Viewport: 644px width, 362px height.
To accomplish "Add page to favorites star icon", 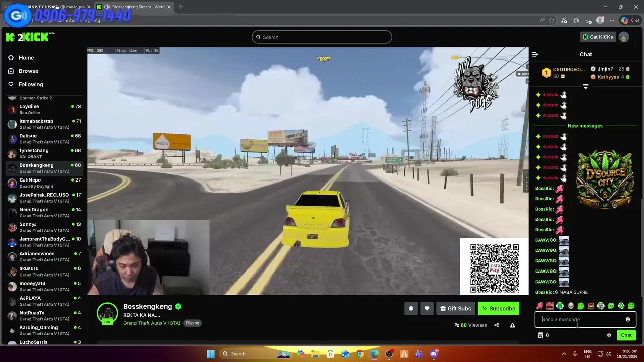I will click(552, 20).
